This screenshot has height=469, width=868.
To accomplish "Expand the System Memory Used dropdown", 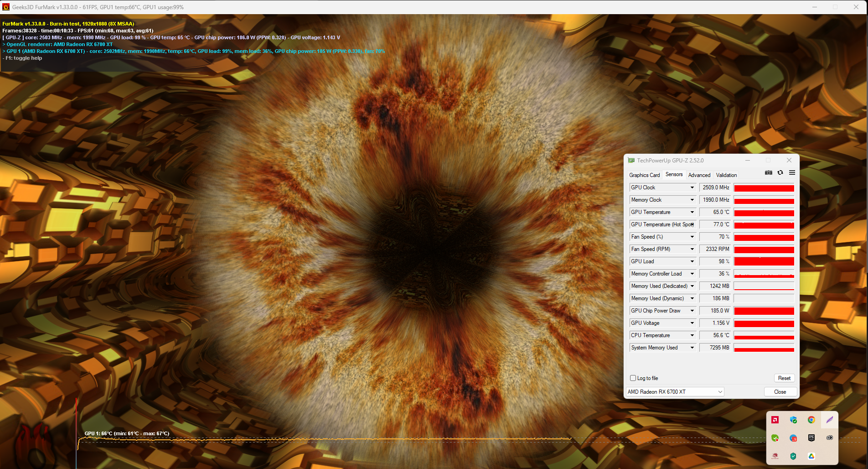I will point(692,348).
